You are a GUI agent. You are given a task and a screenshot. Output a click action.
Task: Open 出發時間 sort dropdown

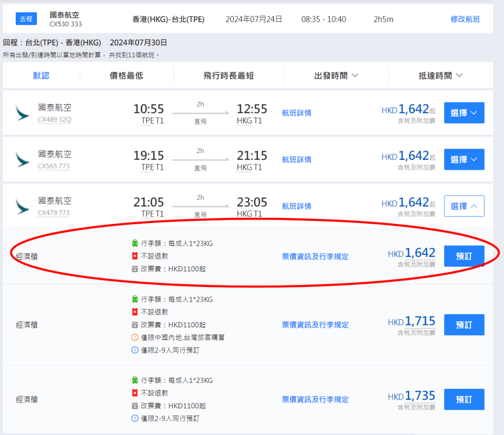pos(336,76)
